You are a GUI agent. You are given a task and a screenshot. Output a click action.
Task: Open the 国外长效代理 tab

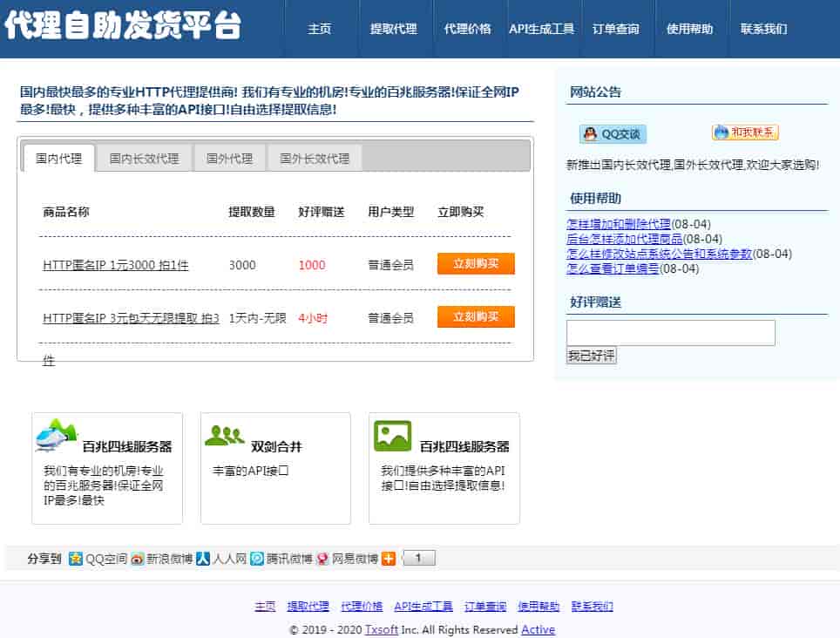315,159
